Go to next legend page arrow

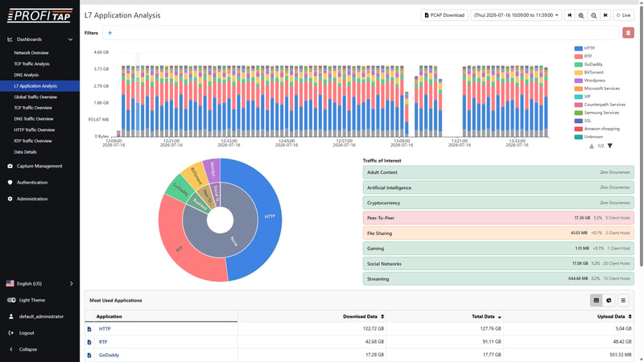coord(610,146)
